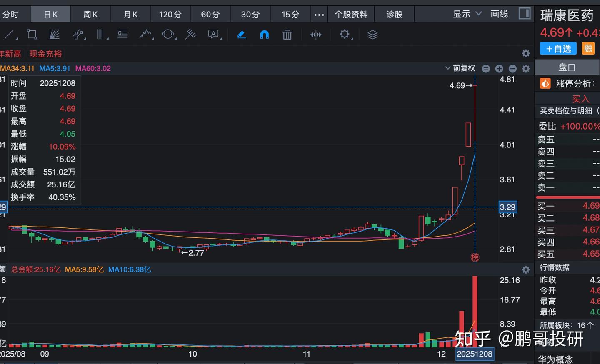Zoom in the chart with the plus icon
600x364 pixels.
[499, 68]
